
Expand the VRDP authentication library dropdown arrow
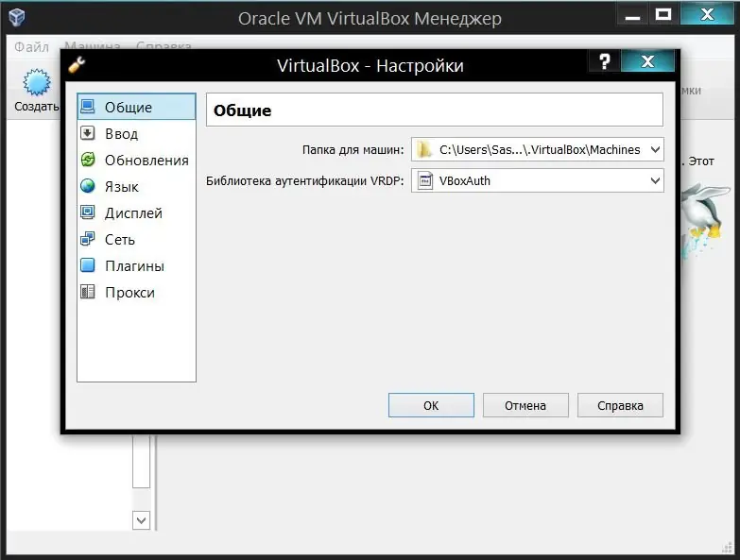[655, 180]
